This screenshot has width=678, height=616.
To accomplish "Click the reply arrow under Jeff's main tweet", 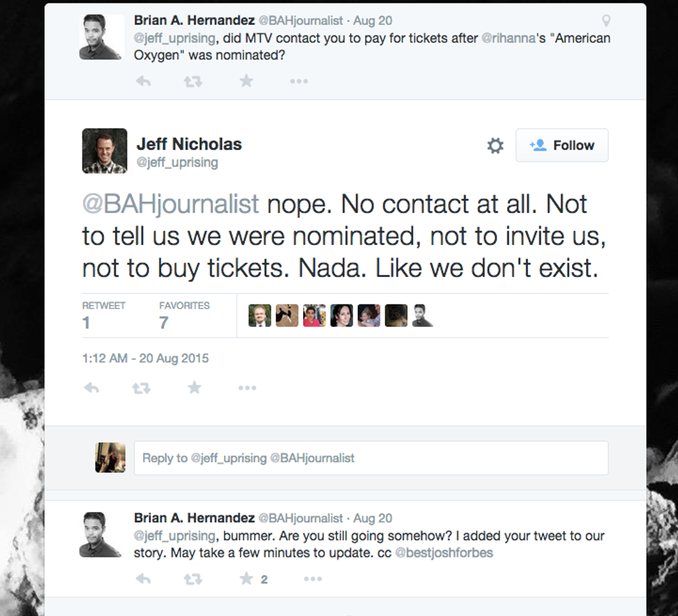I will point(91,388).
